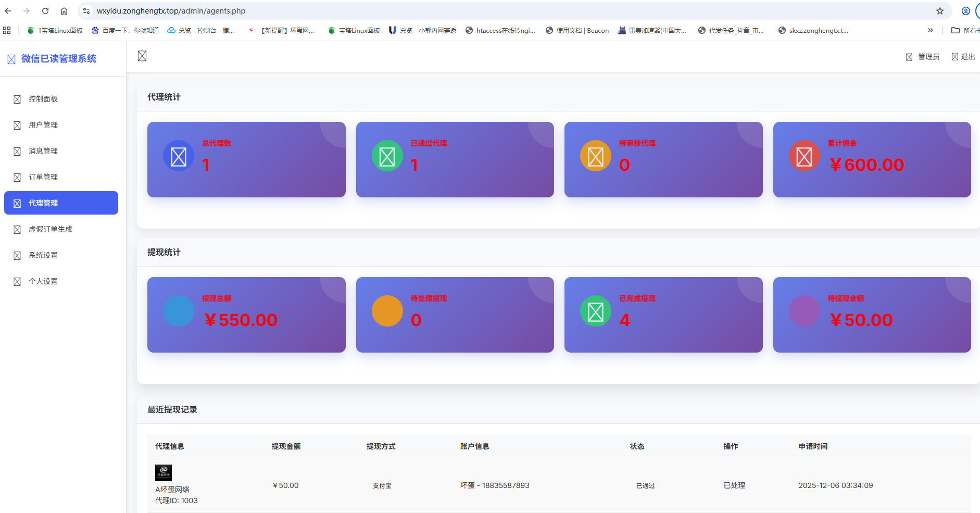Reload the page with browser refresh icon
This screenshot has height=513, width=980.
(45, 11)
